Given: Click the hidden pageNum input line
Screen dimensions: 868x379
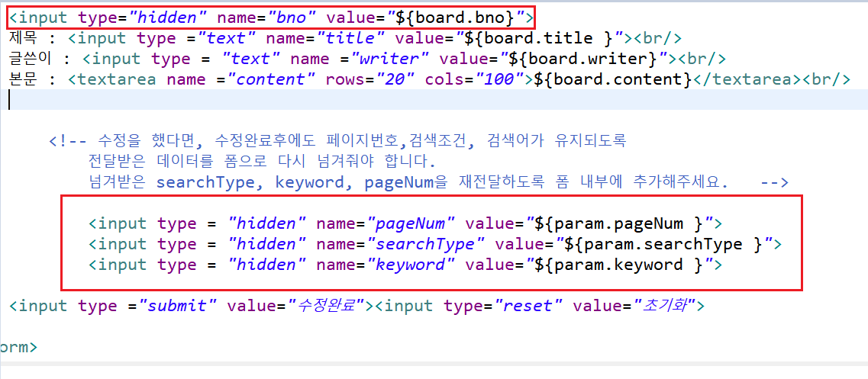Looking at the screenshot, I should click(x=406, y=224).
